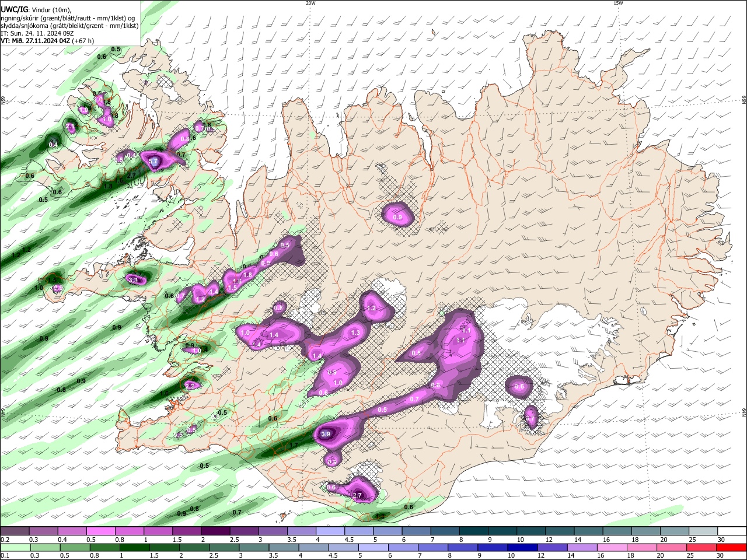Choose the top legend swatch between 0.4 and 0.5
747x560 pixels.
[x=72, y=531]
